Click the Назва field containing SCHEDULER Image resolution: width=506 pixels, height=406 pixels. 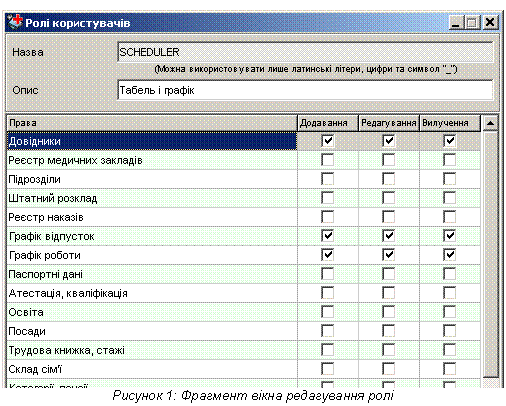(305, 52)
